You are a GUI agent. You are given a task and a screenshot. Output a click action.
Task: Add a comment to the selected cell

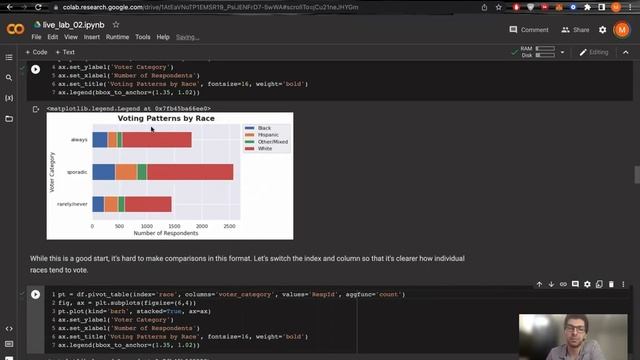click(575, 284)
